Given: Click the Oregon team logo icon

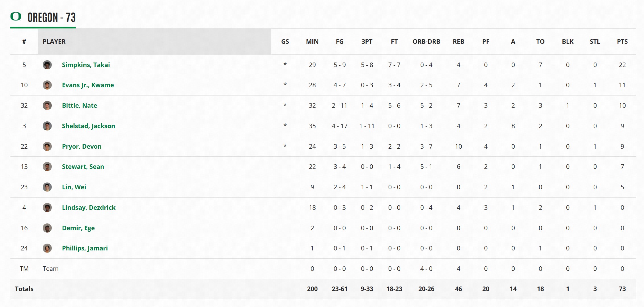Looking at the screenshot, I should (16, 16).
